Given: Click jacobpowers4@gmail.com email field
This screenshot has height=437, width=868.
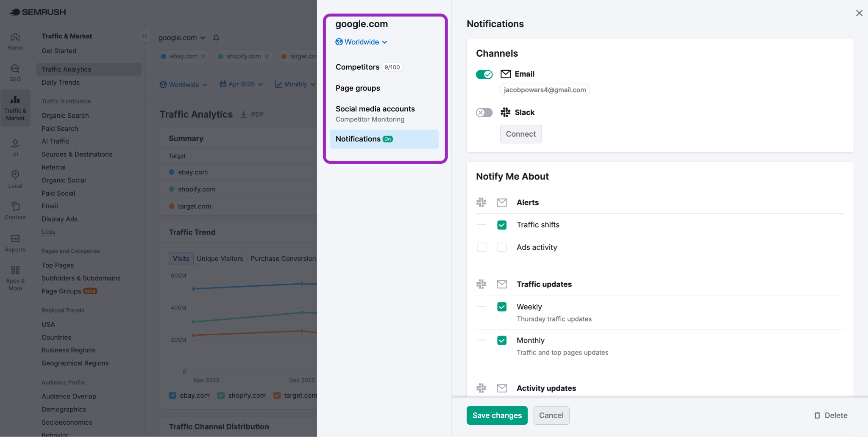Looking at the screenshot, I should 545,90.
